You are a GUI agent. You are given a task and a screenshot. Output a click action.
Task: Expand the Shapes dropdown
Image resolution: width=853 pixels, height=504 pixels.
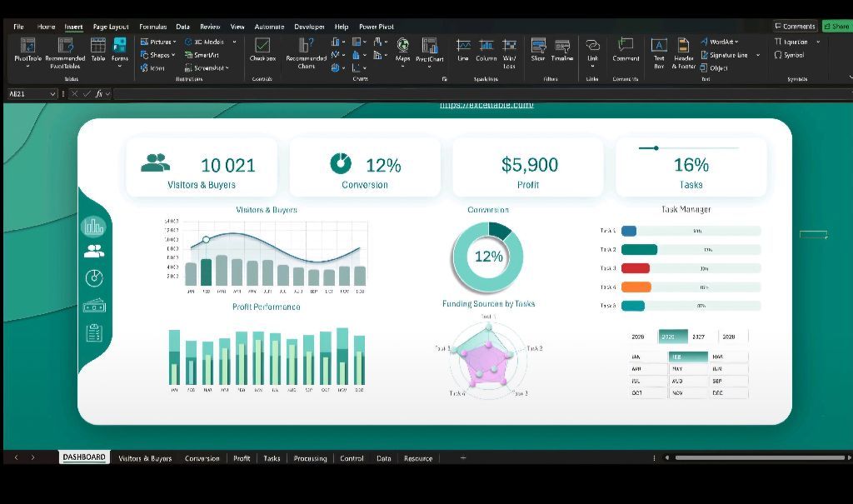tap(158, 55)
